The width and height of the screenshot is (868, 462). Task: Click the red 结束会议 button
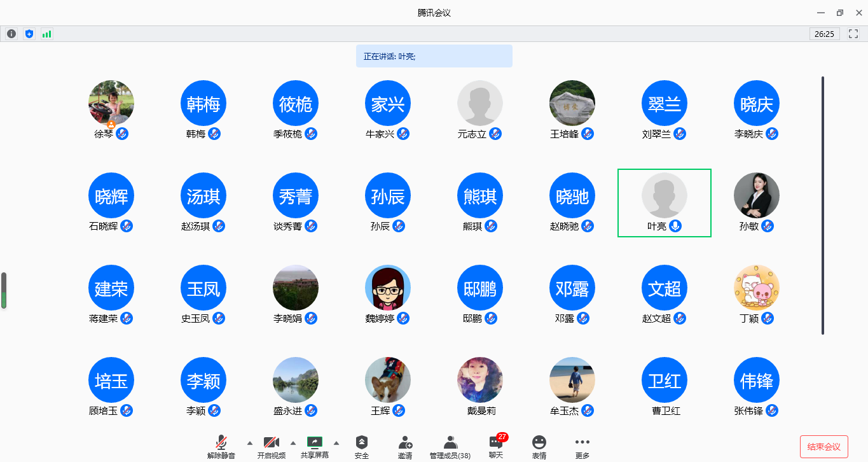click(823, 447)
